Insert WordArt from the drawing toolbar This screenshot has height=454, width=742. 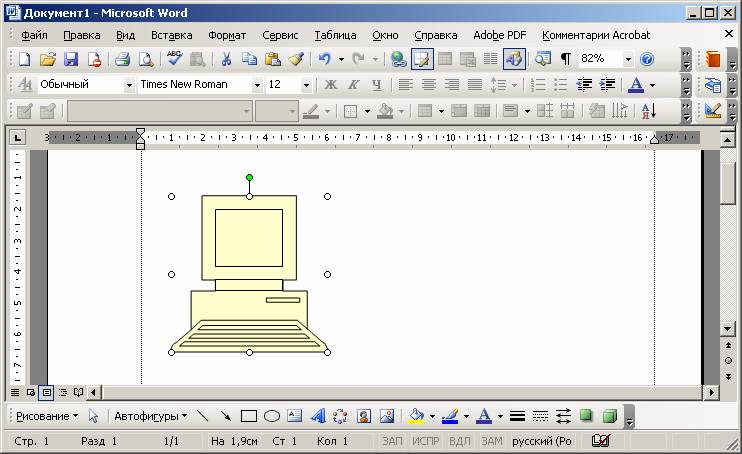click(318, 416)
